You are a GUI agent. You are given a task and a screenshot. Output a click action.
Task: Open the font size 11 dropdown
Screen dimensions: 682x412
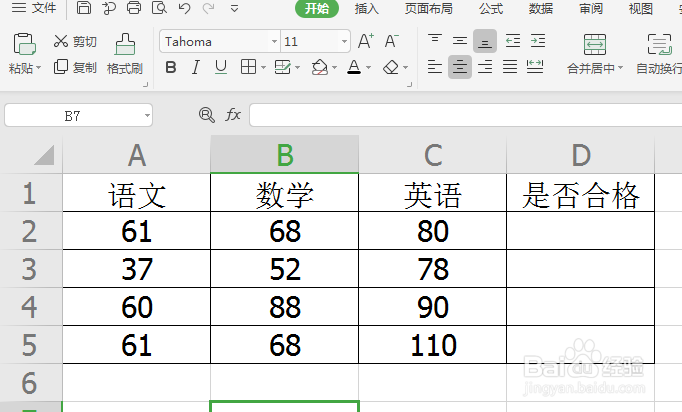pyautogui.click(x=344, y=42)
